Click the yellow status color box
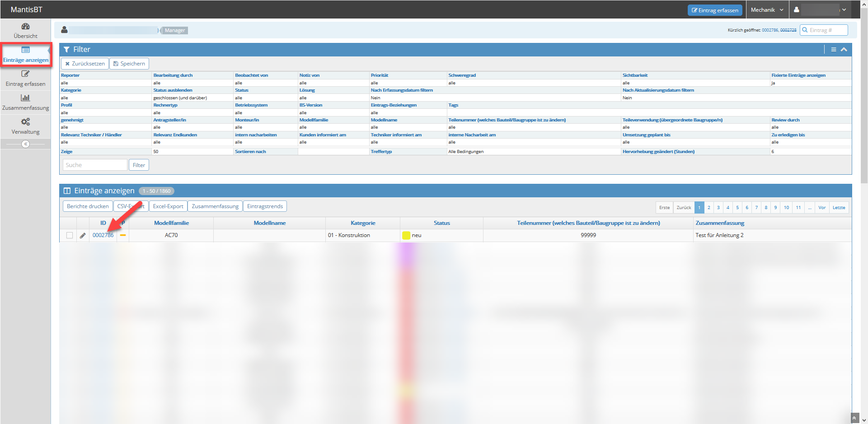868x424 pixels. pyautogui.click(x=406, y=235)
